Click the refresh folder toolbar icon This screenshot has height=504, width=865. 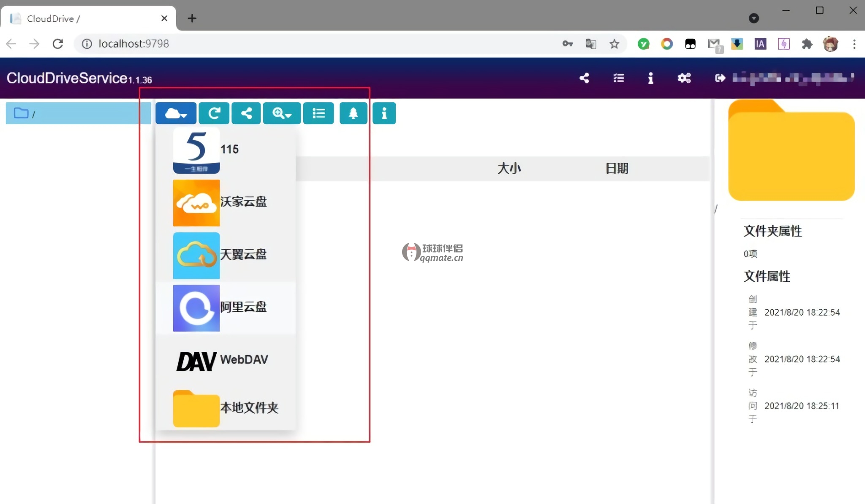214,113
